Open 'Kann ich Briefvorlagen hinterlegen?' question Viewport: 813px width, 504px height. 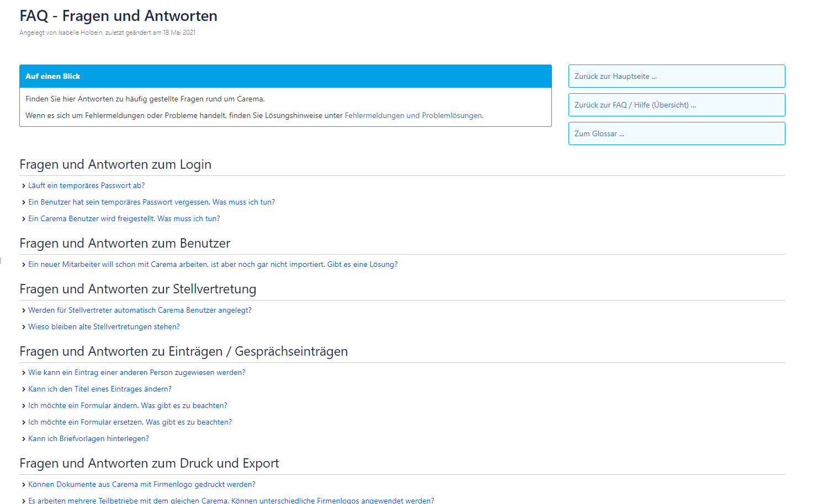point(89,439)
